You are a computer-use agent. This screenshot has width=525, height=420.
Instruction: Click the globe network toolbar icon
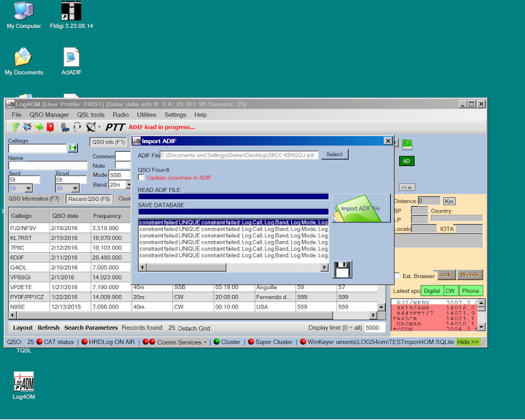tap(27, 127)
